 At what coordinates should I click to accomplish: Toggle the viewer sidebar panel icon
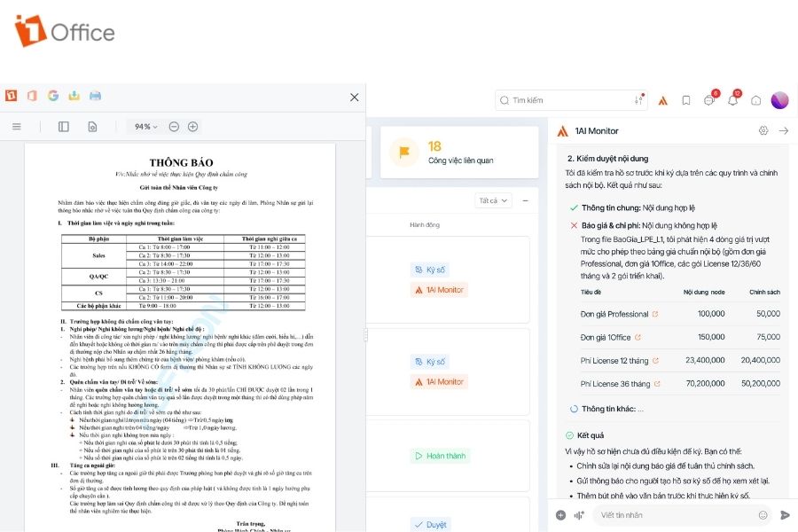click(x=64, y=126)
